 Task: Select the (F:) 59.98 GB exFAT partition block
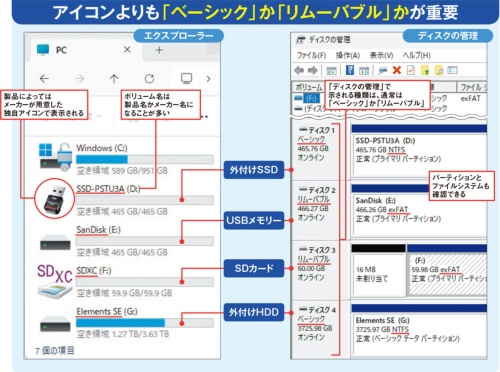point(447,270)
